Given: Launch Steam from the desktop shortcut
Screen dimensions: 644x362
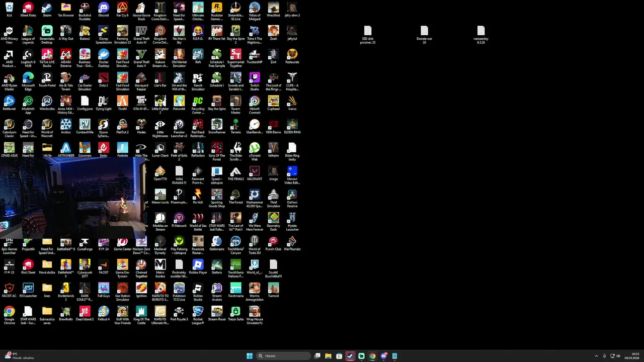Looking at the screenshot, I should [x=47, y=10].
